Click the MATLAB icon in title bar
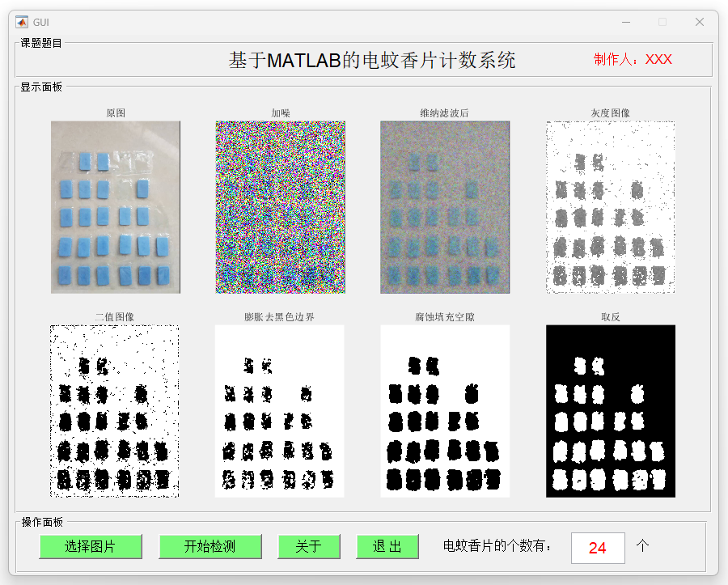The image size is (728, 585). [x=21, y=22]
